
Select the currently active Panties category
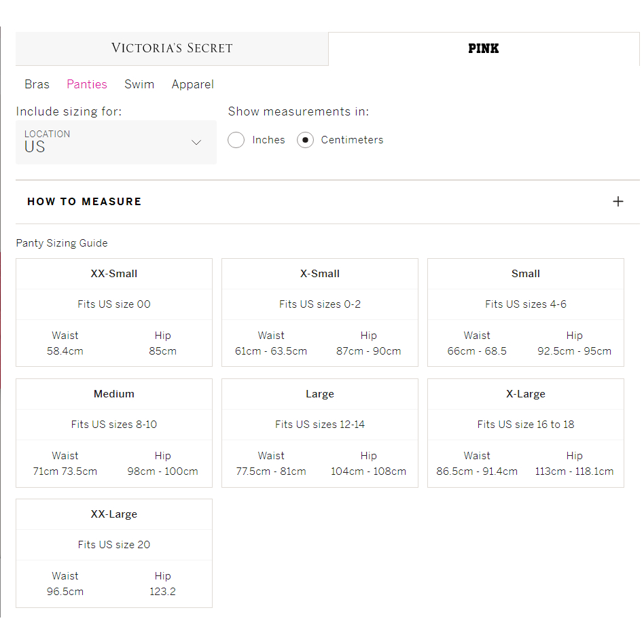coord(86,84)
